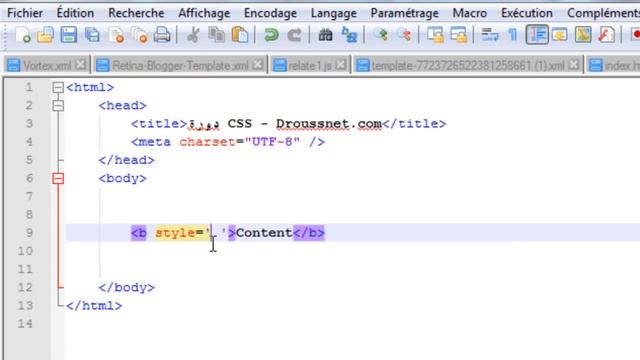Click the </head> closing tag
Image resolution: width=640 pixels, height=360 pixels.
point(127,160)
